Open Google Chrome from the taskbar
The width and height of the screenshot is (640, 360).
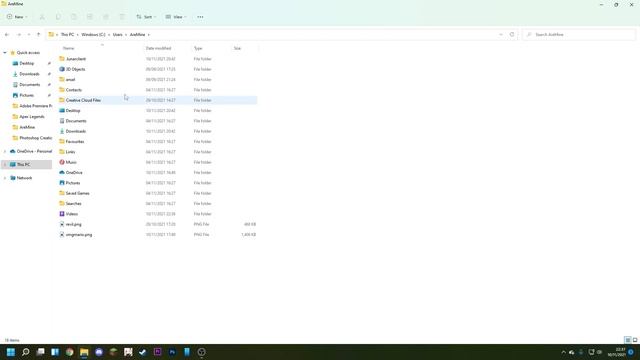(69, 352)
